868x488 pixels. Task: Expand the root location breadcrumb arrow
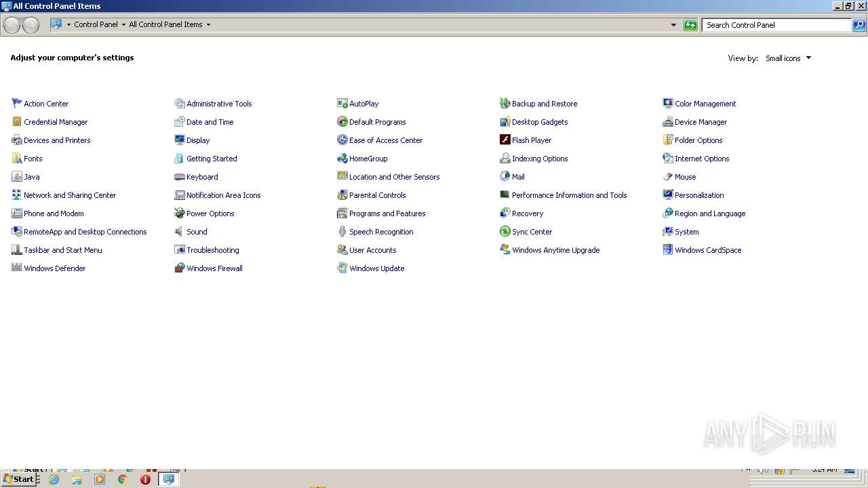68,24
